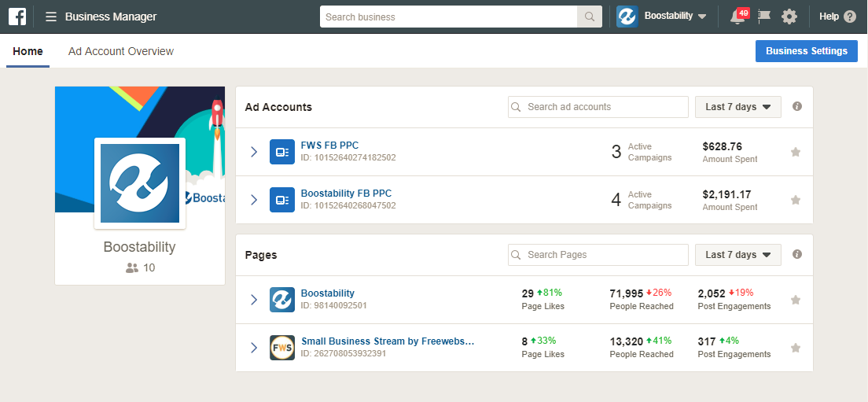Focus the Search ad accounts field
The height and width of the screenshot is (402, 868).
click(x=598, y=107)
